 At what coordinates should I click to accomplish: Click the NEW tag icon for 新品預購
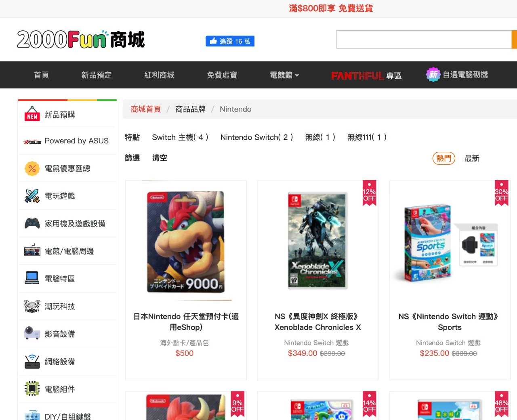[32, 114]
